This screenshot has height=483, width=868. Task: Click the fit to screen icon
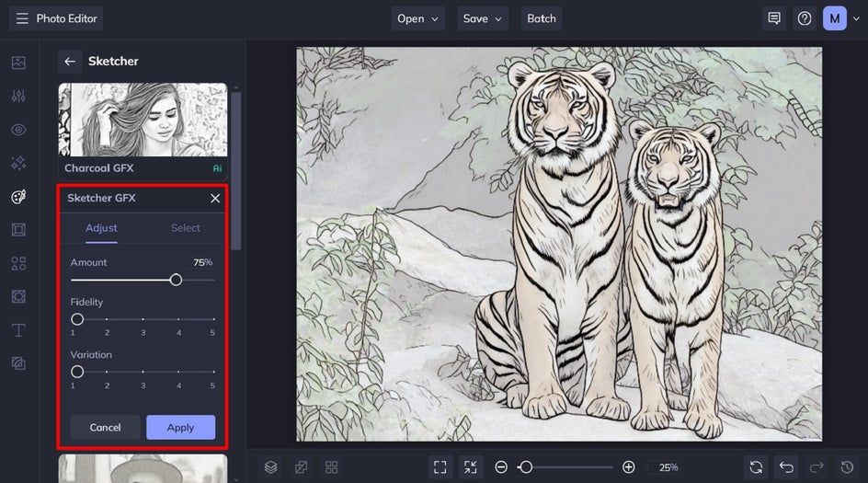[x=440, y=467]
